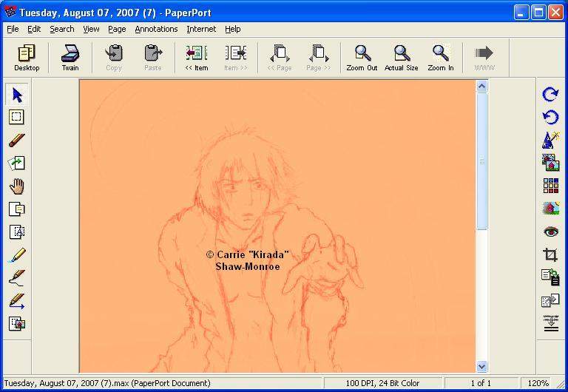The height and width of the screenshot is (392, 568).
Task: Go to the previous item with << Item
Action: point(196,58)
